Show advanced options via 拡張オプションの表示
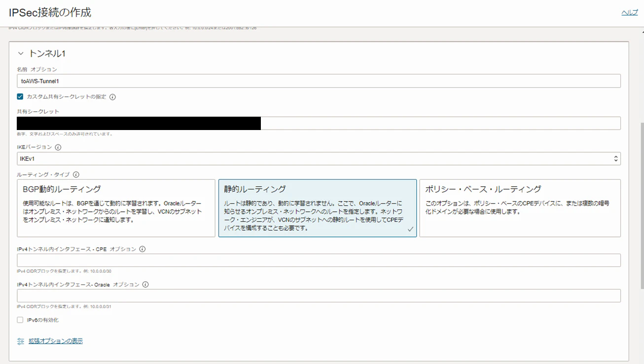The image size is (644, 364). (x=56, y=341)
